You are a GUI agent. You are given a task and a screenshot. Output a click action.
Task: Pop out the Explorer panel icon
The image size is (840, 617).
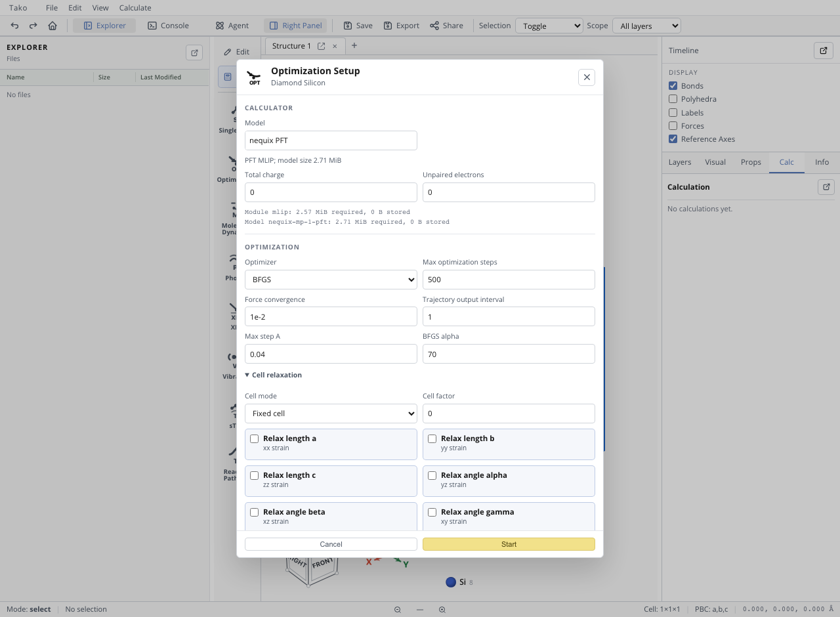coord(194,53)
